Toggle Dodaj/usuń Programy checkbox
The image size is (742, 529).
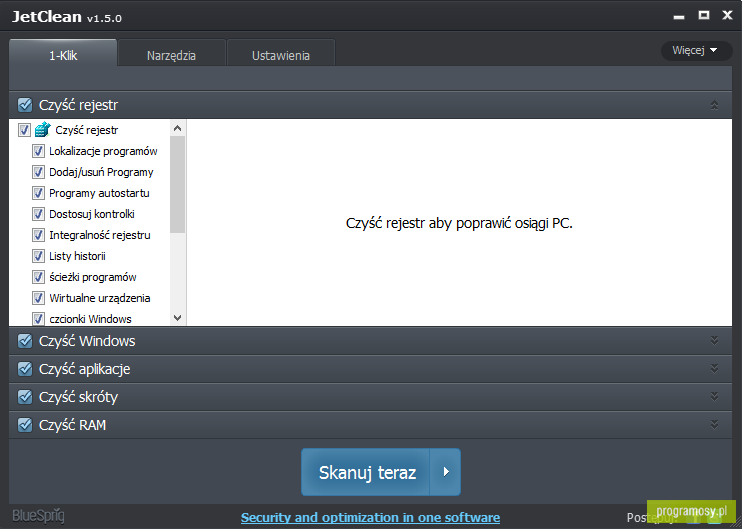pyautogui.click(x=38, y=172)
